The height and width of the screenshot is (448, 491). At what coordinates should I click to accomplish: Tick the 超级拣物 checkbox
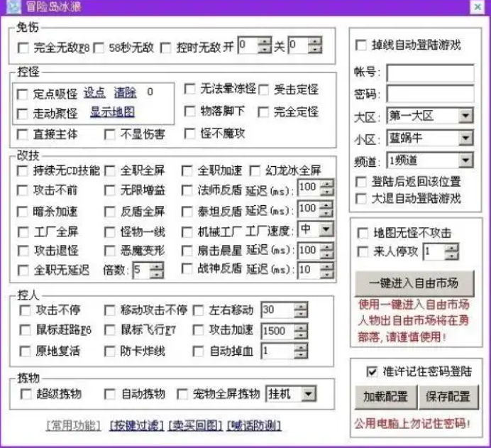[x=26, y=394]
